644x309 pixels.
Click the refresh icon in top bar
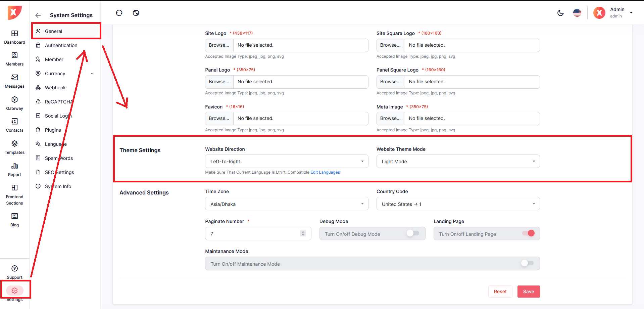(119, 13)
